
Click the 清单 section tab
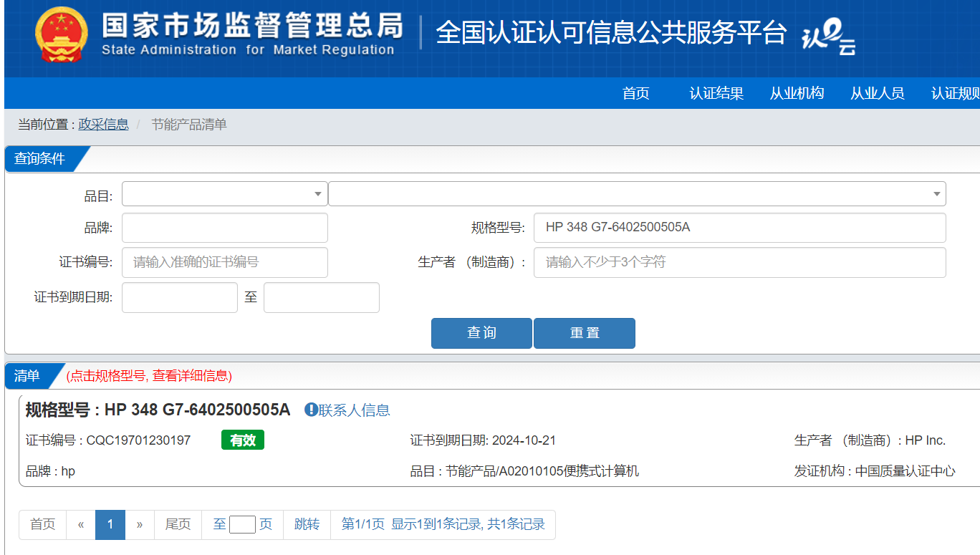pyautogui.click(x=27, y=375)
